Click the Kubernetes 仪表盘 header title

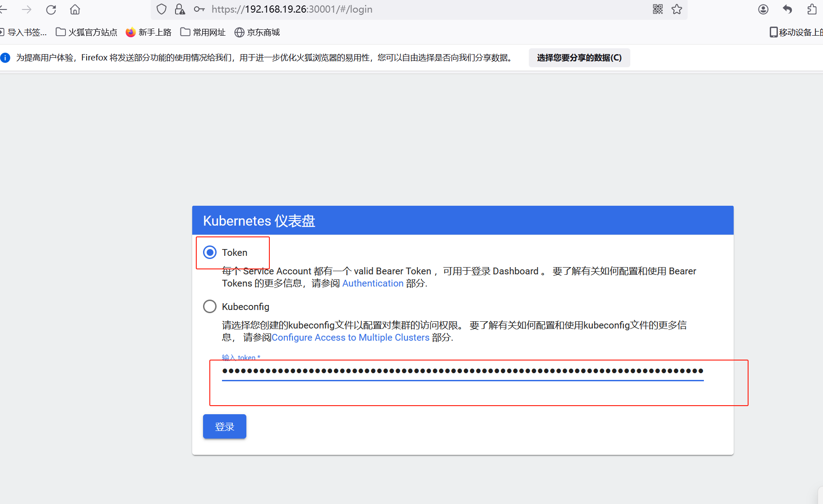pyautogui.click(x=259, y=221)
